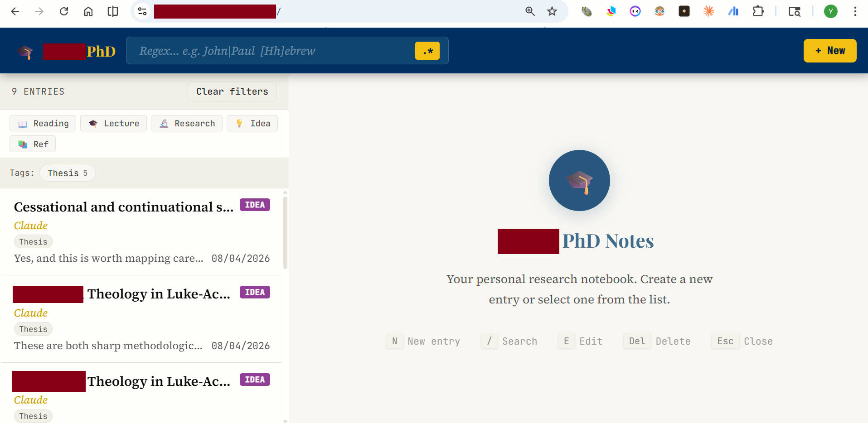Screen dimensions: 868x423
Task: Select the Idea filter chip
Action: point(252,124)
